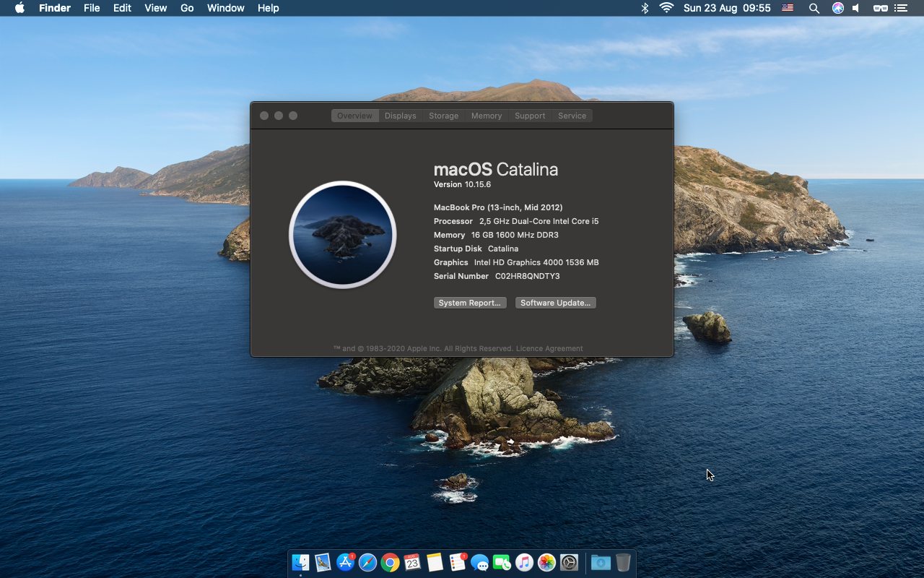Open the Notification Center list icon
The height and width of the screenshot is (578, 924).
click(x=900, y=8)
